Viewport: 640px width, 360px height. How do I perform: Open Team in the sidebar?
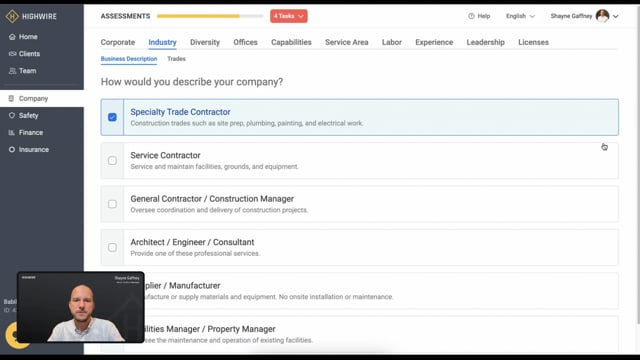27,71
